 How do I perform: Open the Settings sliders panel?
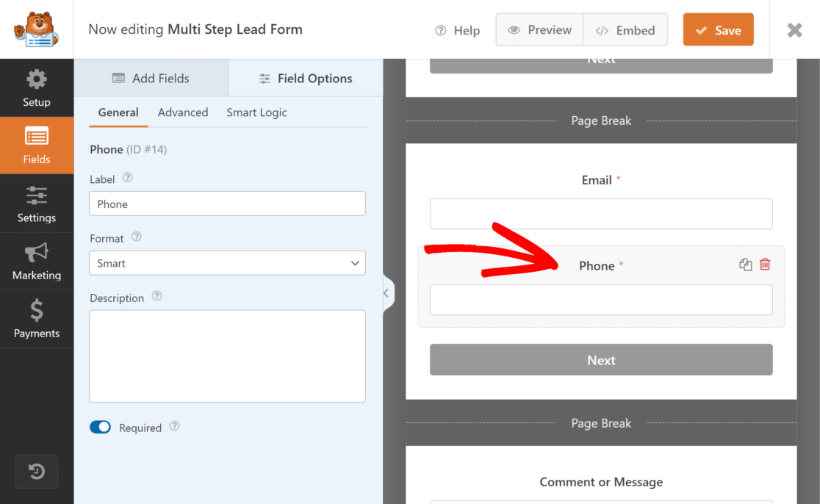(37, 204)
